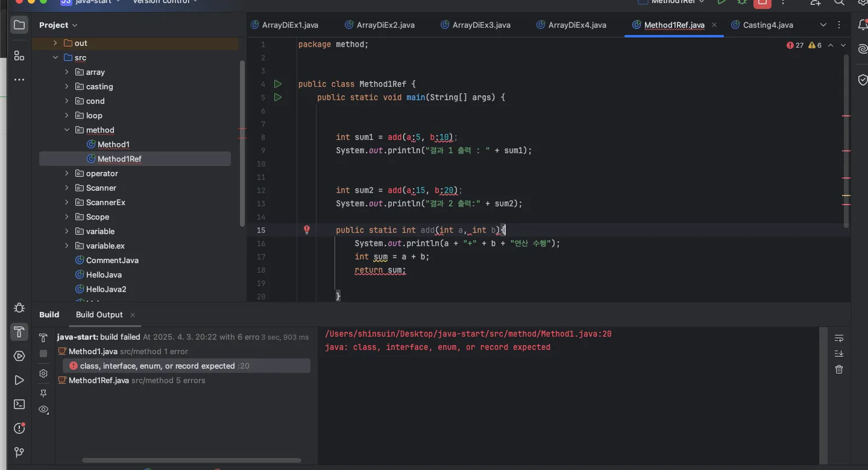Expand the loop package
This screenshot has height=470, width=868.
point(67,115)
